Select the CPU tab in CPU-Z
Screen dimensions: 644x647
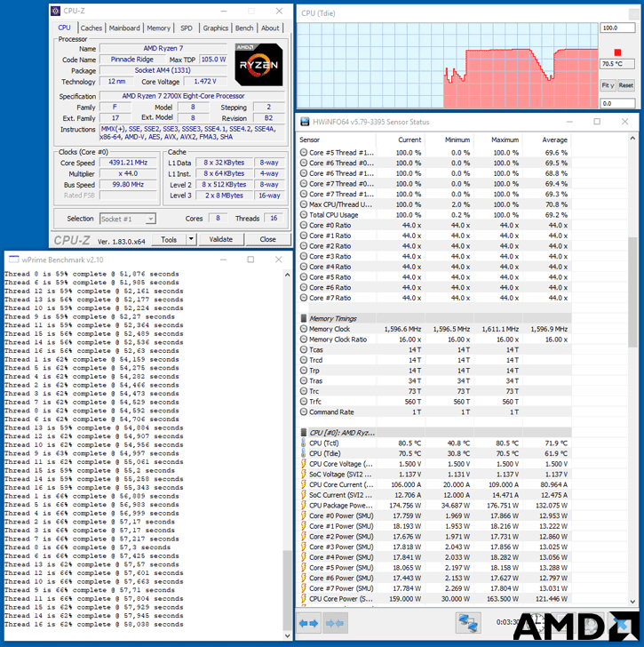coord(64,28)
